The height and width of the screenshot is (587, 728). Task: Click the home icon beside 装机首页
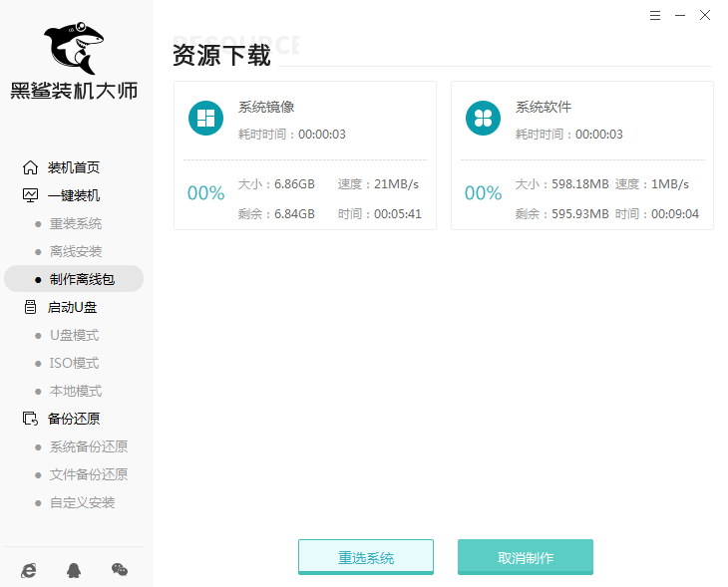[x=30, y=167]
